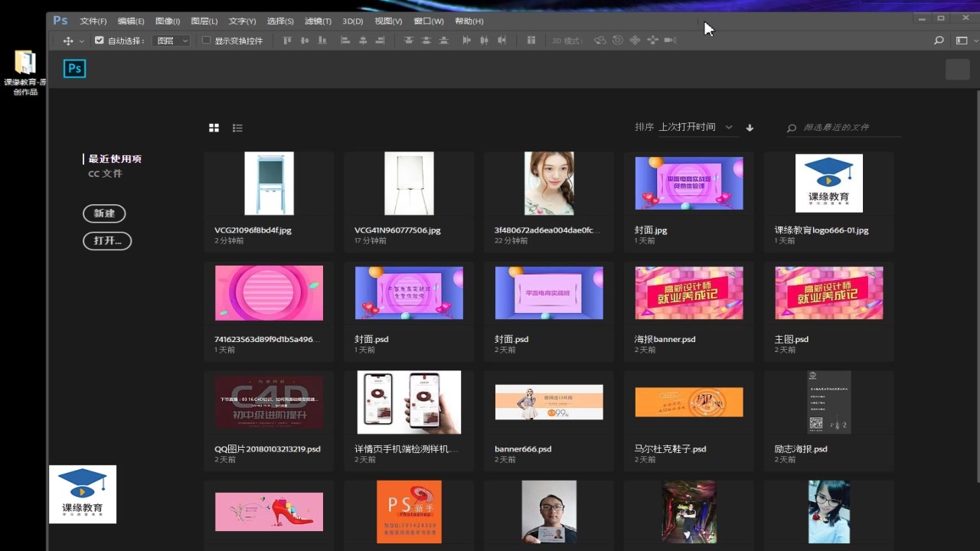Click the vertical scrollbar on the right
Image resolution: width=980 pixels, height=551 pixels.
pos(977,287)
